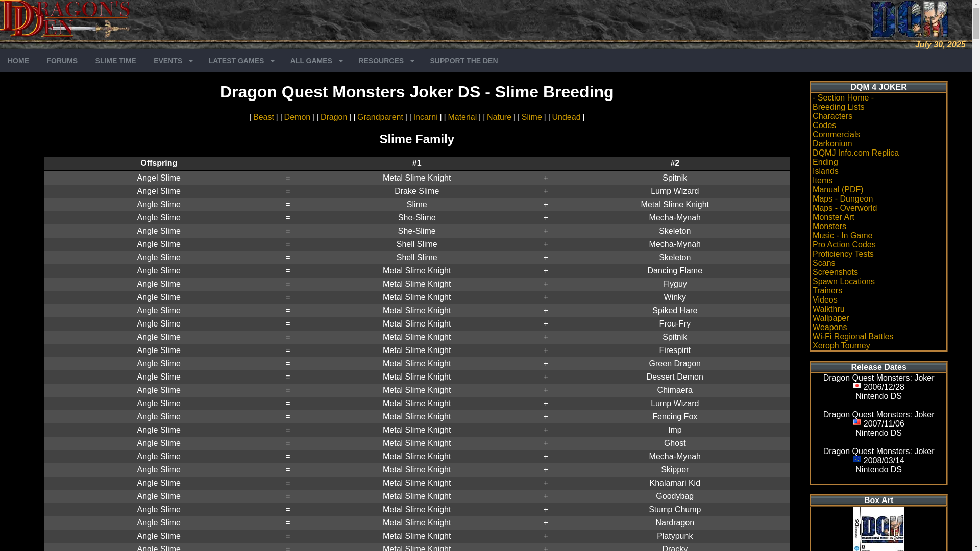The image size is (980, 551).
Task: Open Maps - Dungeon link
Action: pos(843,199)
